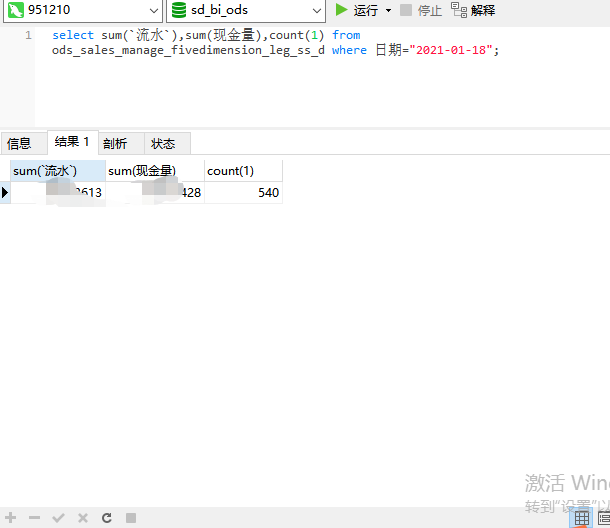Viewport: 610px width, 528px height.
Task: Select the count(1) column header
Action: click(x=244, y=171)
